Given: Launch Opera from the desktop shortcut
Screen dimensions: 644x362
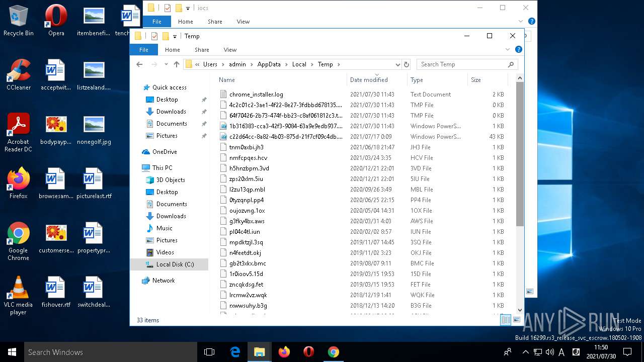Looking at the screenshot, I should [56, 21].
